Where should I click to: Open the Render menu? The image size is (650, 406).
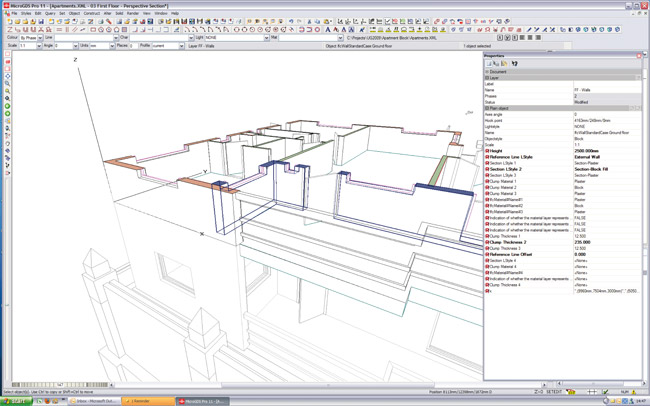tap(133, 13)
